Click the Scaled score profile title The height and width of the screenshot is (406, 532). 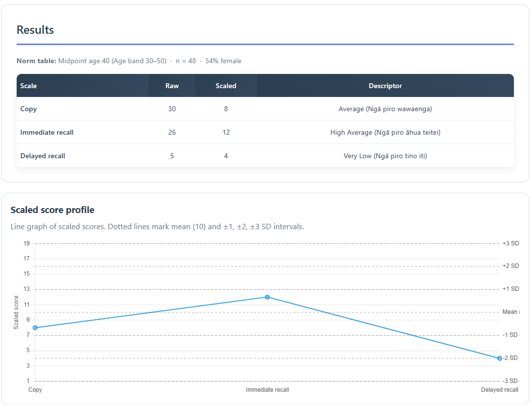(x=52, y=210)
